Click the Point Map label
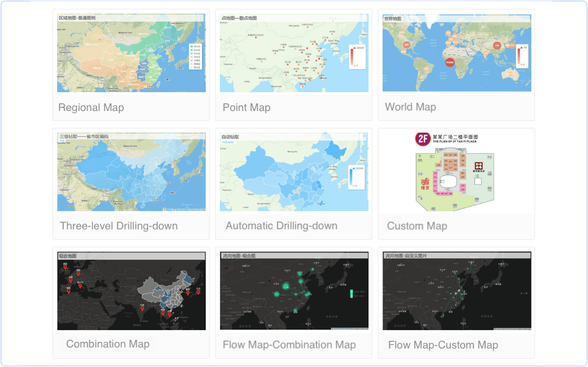This screenshot has height=367, width=588. click(246, 107)
